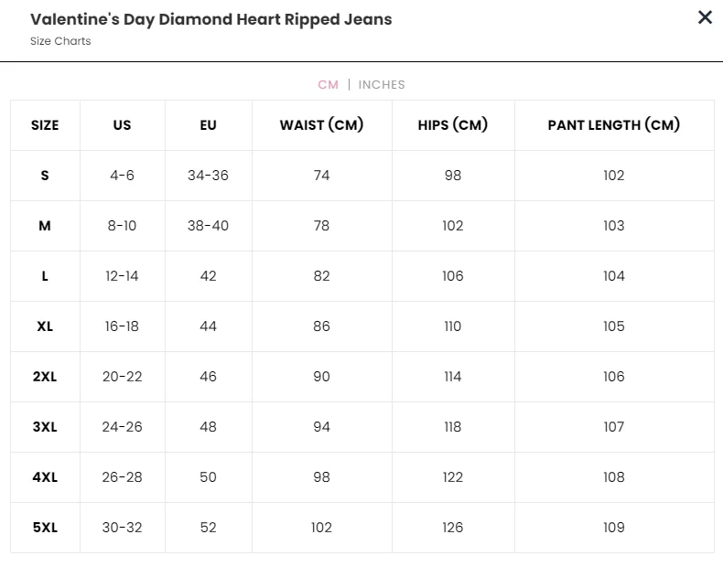This screenshot has width=723, height=588.
Task: Select the 5XL size row label
Action: pyautogui.click(x=45, y=527)
